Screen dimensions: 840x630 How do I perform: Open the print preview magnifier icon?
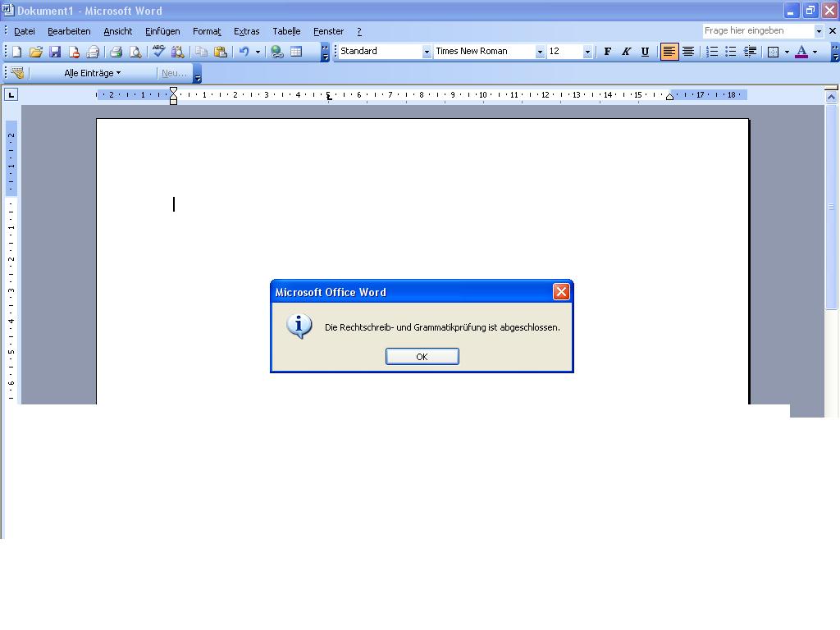tap(135, 52)
